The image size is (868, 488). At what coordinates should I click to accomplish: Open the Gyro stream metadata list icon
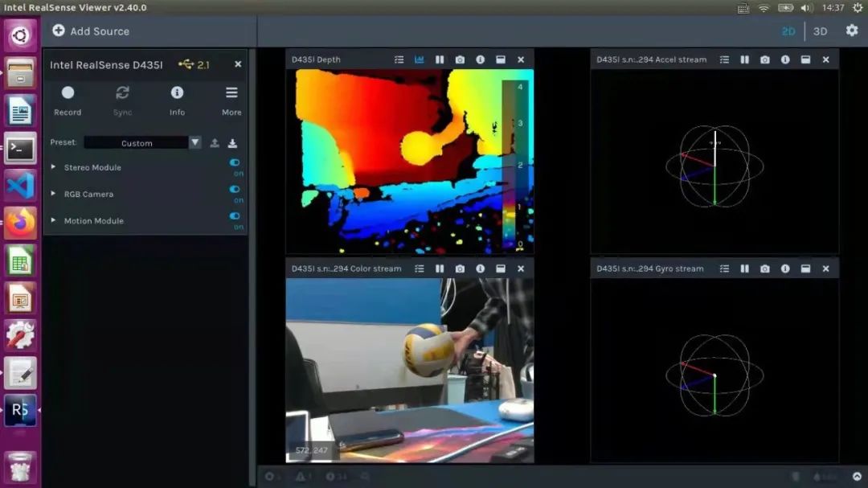point(724,269)
